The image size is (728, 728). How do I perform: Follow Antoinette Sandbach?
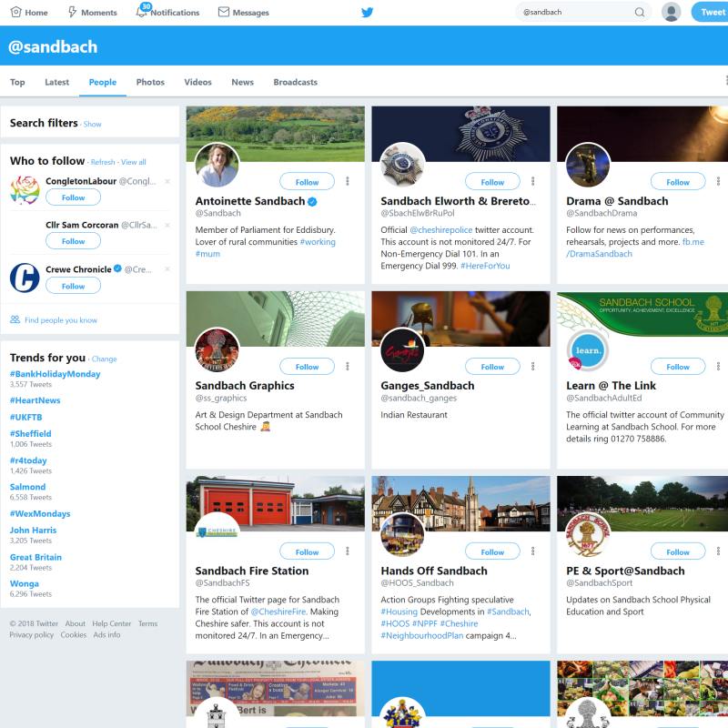(x=307, y=181)
